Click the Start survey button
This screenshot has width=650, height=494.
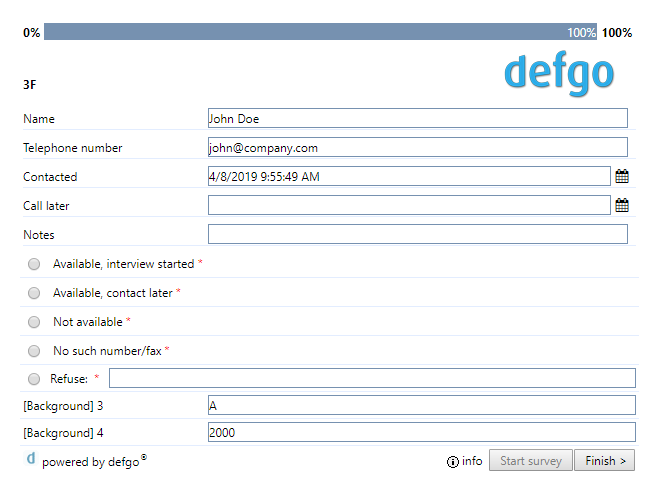tap(531, 460)
